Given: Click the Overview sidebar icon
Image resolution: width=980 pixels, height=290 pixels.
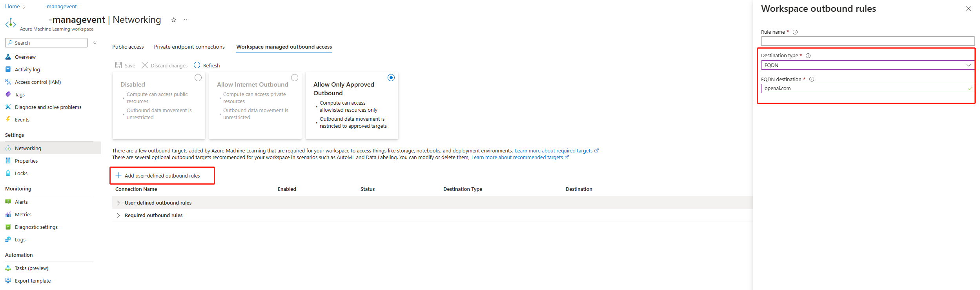Looking at the screenshot, I should point(8,57).
